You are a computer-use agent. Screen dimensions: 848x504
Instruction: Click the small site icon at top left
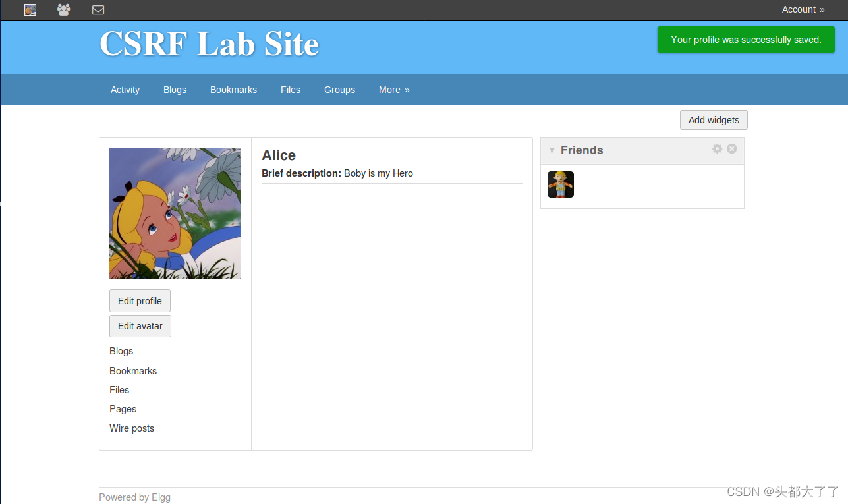click(30, 10)
